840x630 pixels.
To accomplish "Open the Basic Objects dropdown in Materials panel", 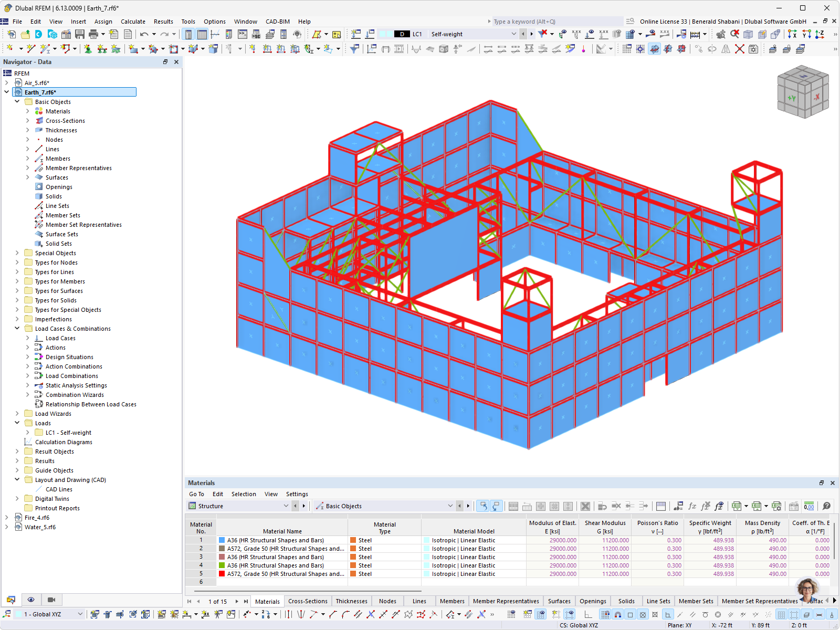I will (450, 506).
